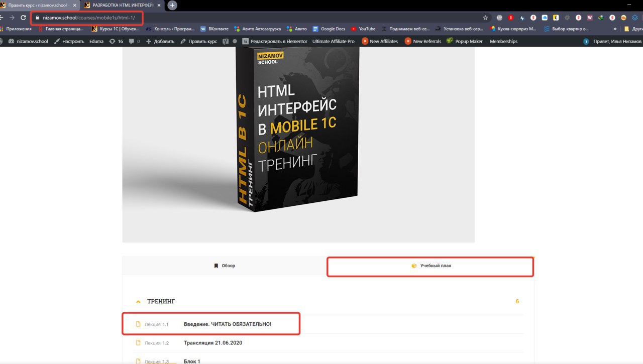Open 'Главная страница...' Yandex bookmark
643x364 pixels.
pos(61,29)
